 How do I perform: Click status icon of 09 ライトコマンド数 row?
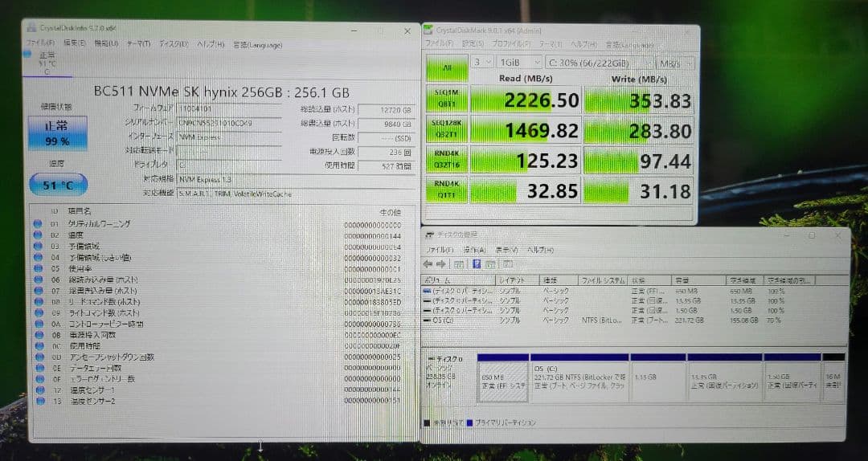[x=39, y=312]
